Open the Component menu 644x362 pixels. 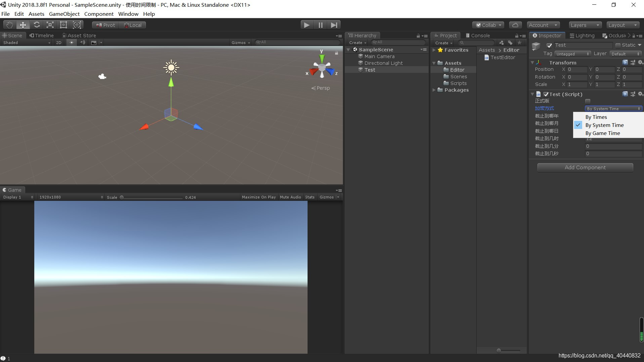pyautogui.click(x=99, y=14)
